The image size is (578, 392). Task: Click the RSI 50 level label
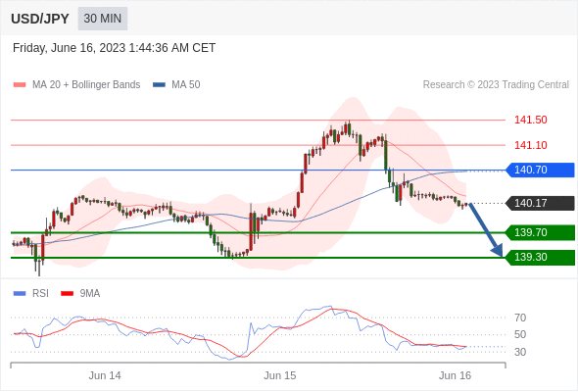[x=520, y=334]
